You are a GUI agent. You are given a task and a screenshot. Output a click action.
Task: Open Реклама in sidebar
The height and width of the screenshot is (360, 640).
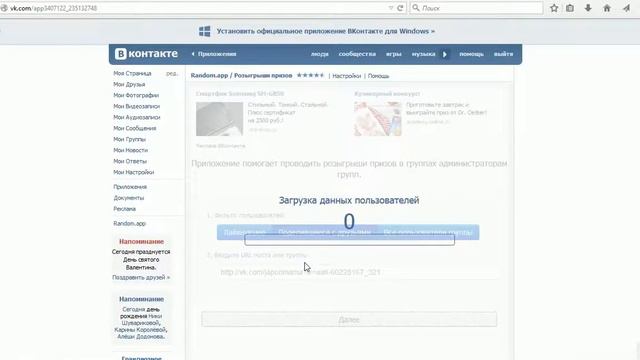click(x=124, y=209)
